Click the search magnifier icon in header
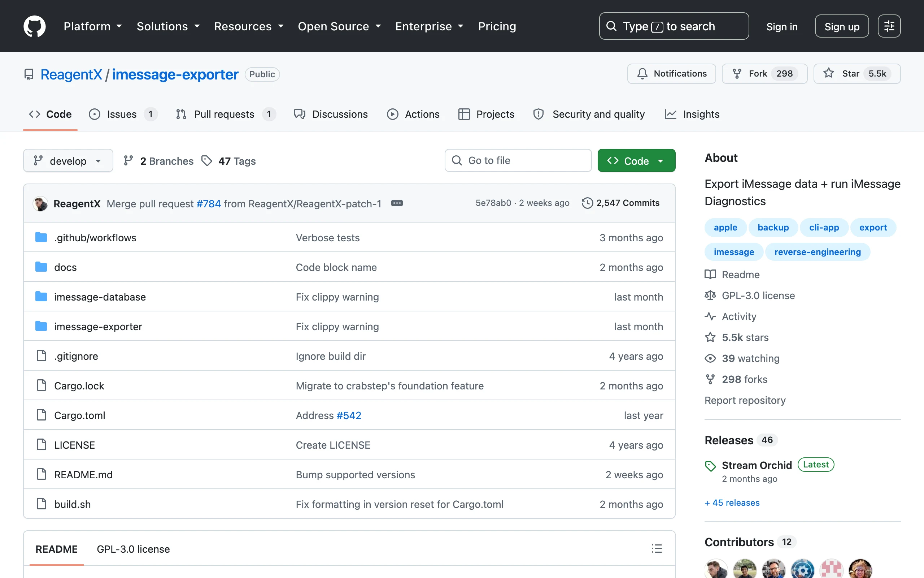 coord(611,26)
